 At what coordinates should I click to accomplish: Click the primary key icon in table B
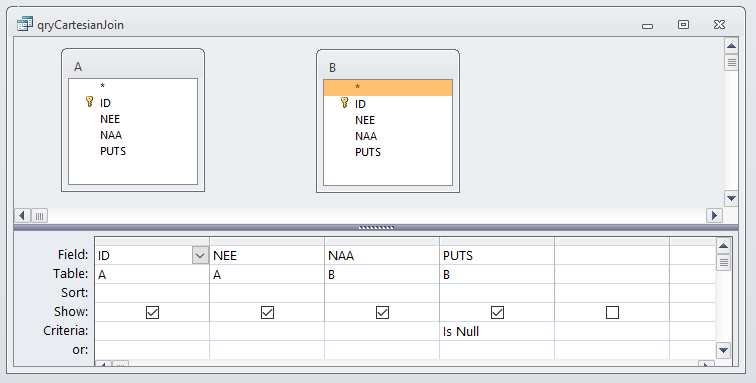[344, 103]
